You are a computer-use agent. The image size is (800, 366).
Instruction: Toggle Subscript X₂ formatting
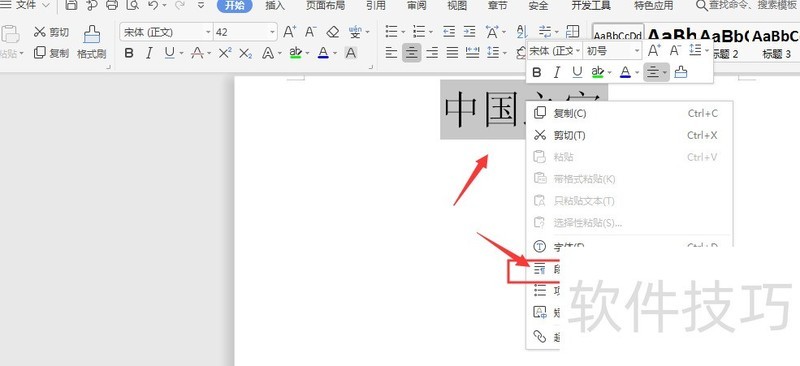click(245, 53)
